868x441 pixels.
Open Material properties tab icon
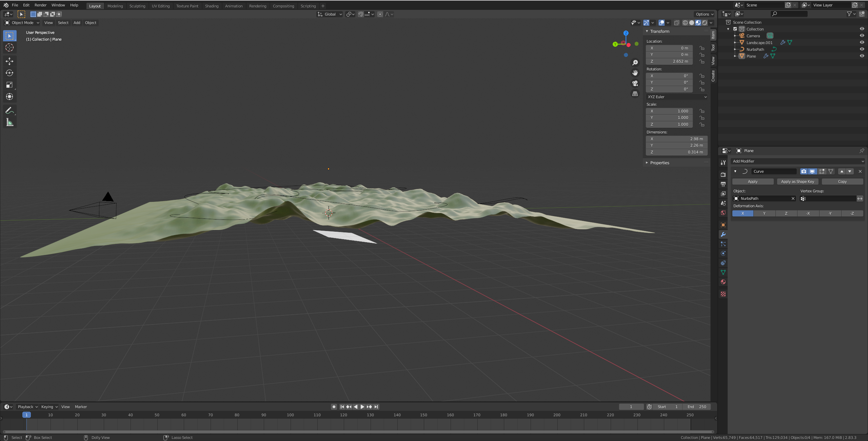[723, 282]
